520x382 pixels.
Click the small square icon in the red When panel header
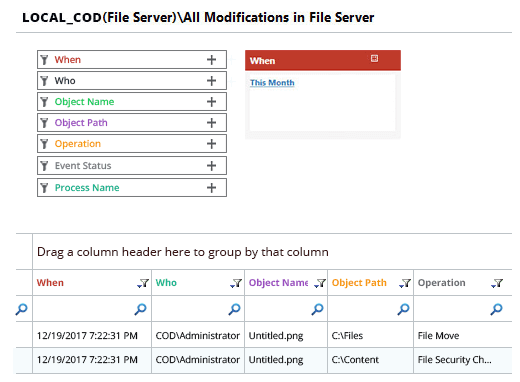pyautogui.click(x=374, y=58)
